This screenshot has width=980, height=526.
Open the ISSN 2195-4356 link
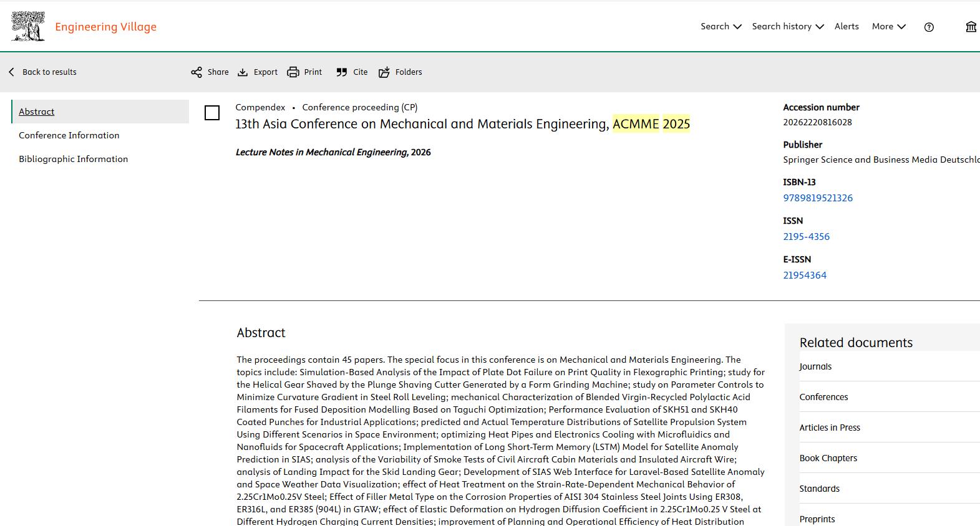coord(806,237)
